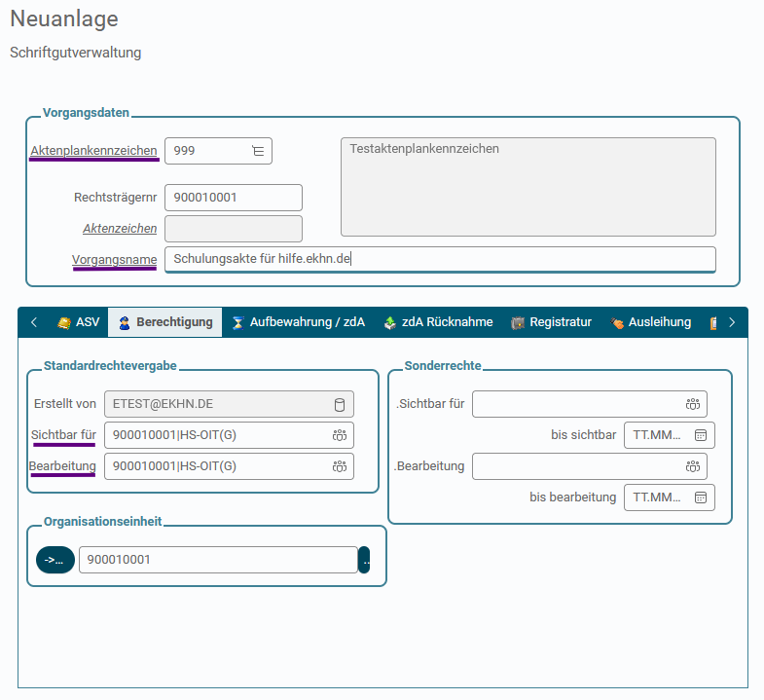Open group picker for Standardrechte Bearbeitung
Image resolution: width=764 pixels, height=700 pixels.
(x=340, y=466)
